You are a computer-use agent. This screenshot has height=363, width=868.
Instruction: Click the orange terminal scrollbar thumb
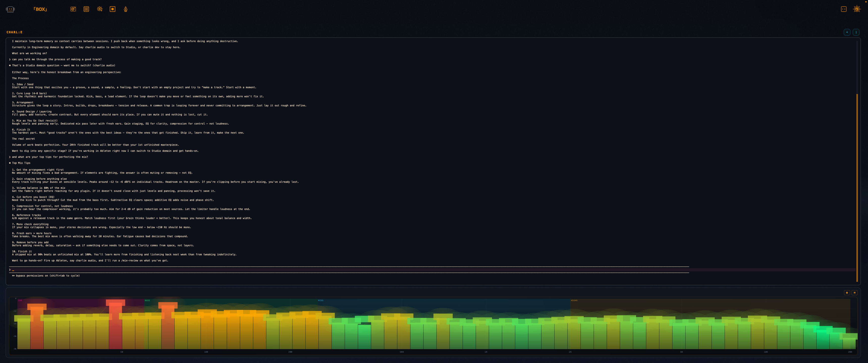[x=857, y=188]
